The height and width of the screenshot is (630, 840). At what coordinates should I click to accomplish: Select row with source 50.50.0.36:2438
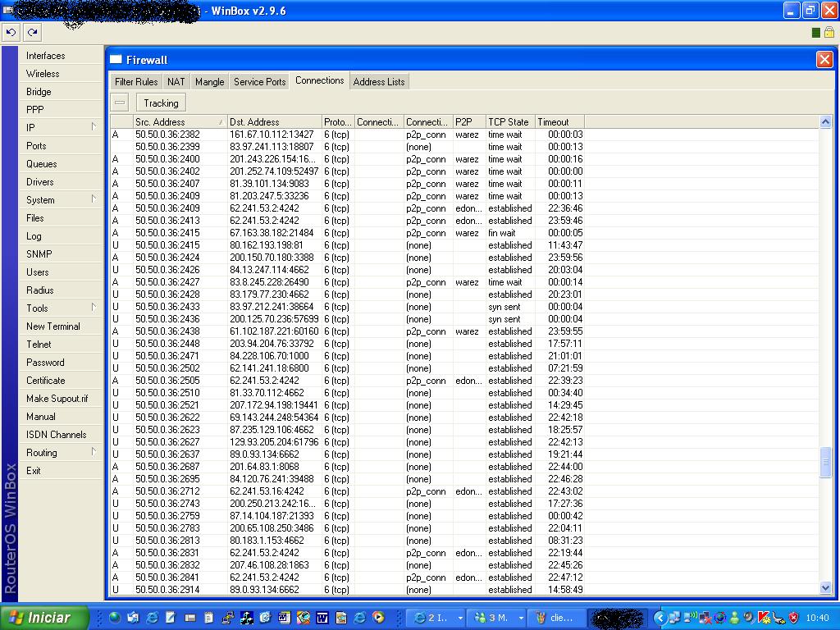[x=465, y=331]
